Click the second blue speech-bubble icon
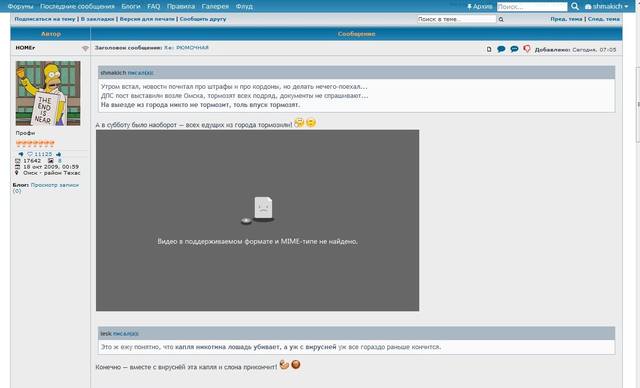The width and height of the screenshot is (640, 388). (x=514, y=49)
